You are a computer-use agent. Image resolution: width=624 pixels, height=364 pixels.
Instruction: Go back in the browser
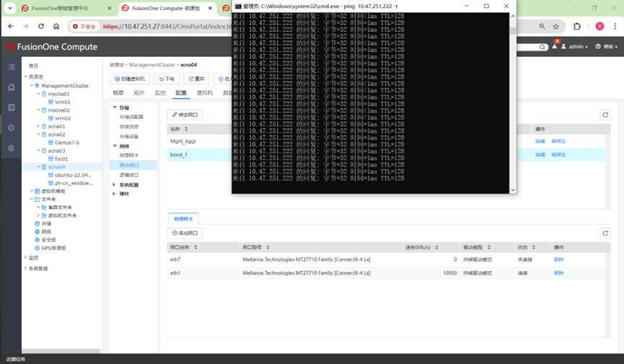click(11, 26)
